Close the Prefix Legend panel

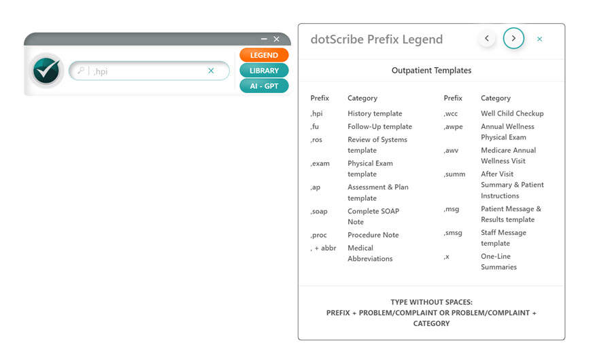click(539, 39)
